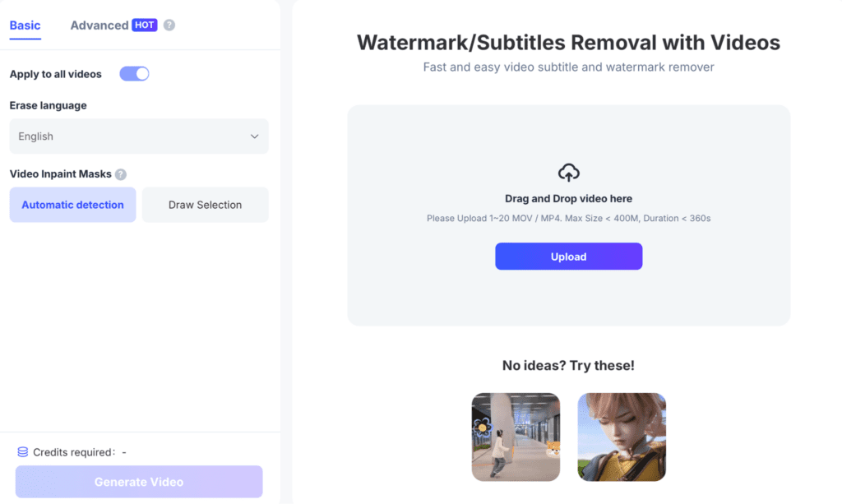Viewport: 842px width, 504px height.
Task: Open the help tooltip beside the Advanced tab
Action: (x=169, y=25)
